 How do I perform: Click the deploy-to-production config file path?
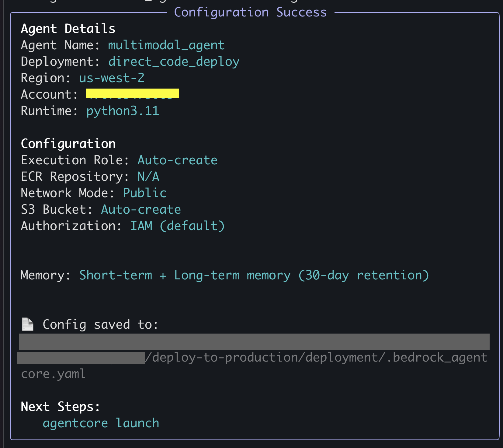tap(316, 357)
